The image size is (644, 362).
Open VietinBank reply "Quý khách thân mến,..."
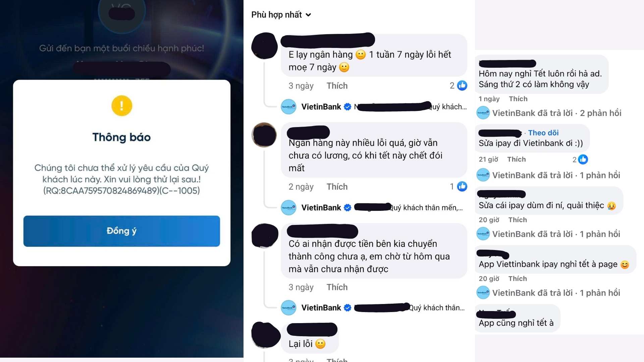click(x=426, y=207)
